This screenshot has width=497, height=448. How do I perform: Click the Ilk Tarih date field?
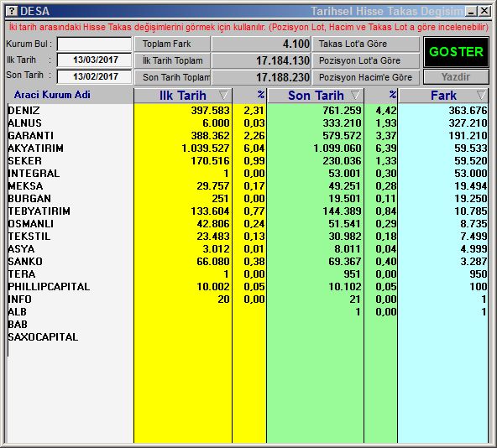(95, 60)
